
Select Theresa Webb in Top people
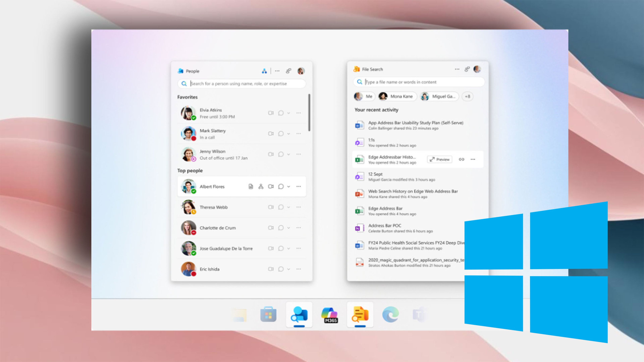(241, 207)
